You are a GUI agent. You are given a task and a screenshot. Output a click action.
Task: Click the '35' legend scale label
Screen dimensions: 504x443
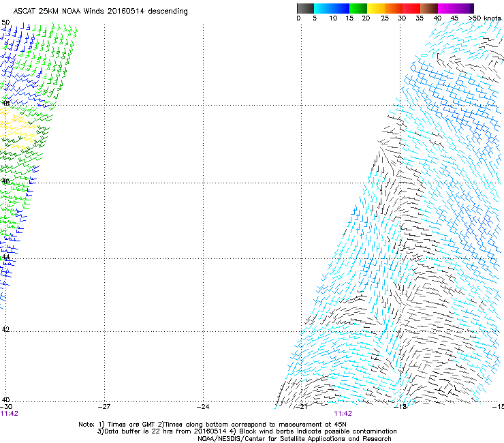point(420,18)
